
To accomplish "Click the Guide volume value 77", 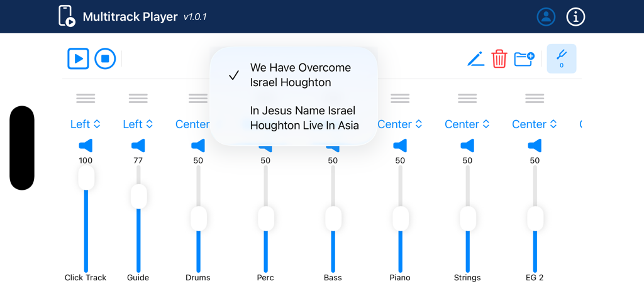I will 138,160.
